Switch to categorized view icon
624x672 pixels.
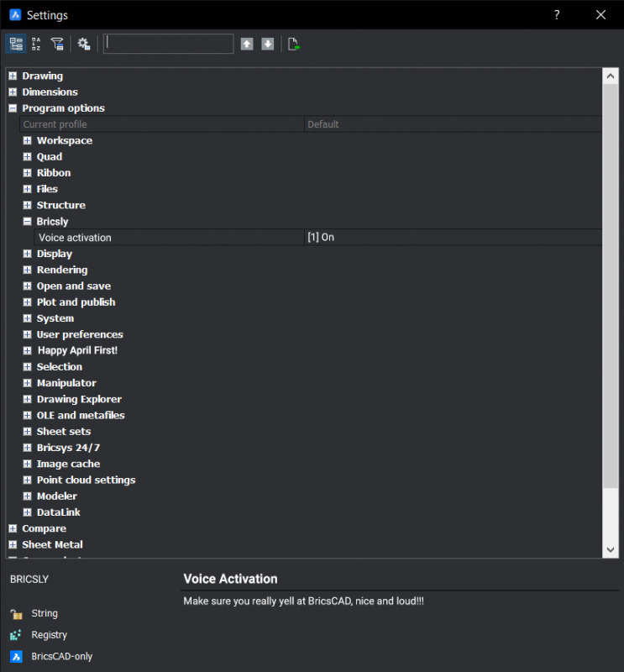pyautogui.click(x=16, y=44)
